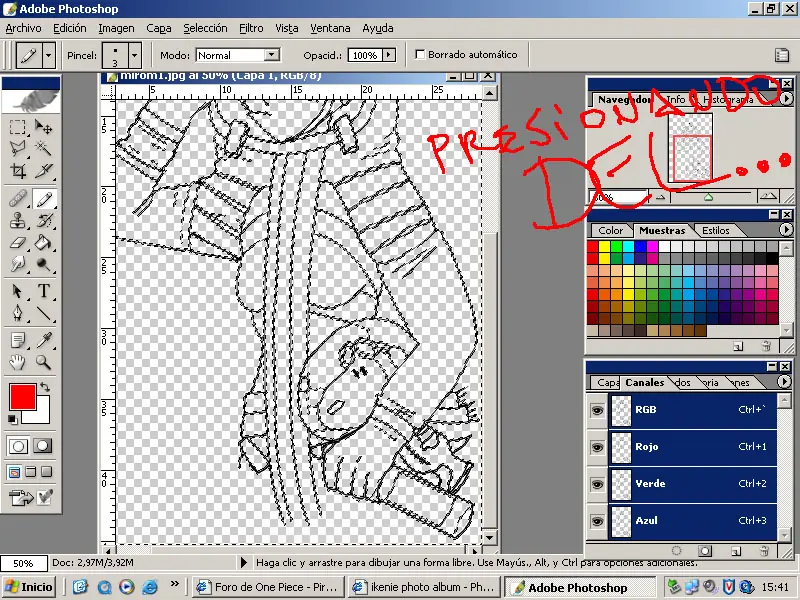Set Standard Screen Mode
Screen dimensions: 800x600
[x=14, y=472]
